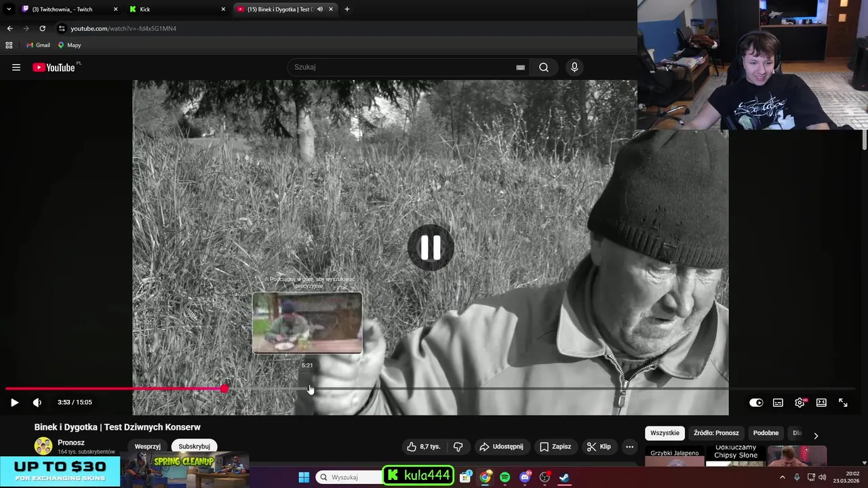Show hidden system tray icons
Image resolution: width=868 pixels, height=488 pixels.
coord(783,477)
